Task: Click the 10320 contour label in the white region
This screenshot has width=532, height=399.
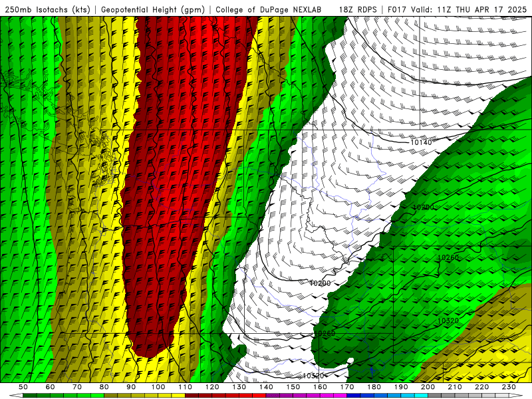Action: pos(313,376)
